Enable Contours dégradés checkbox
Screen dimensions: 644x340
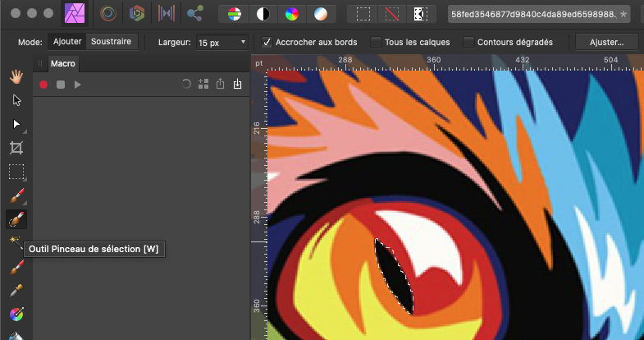point(468,43)
